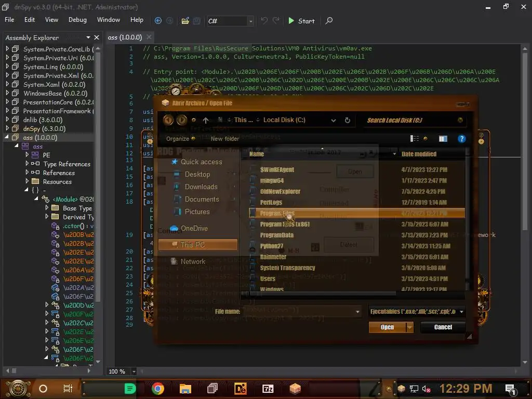Select the Python27 folder row
The height and width of the screenshot is (399, 532).
(x=356, y=246)
